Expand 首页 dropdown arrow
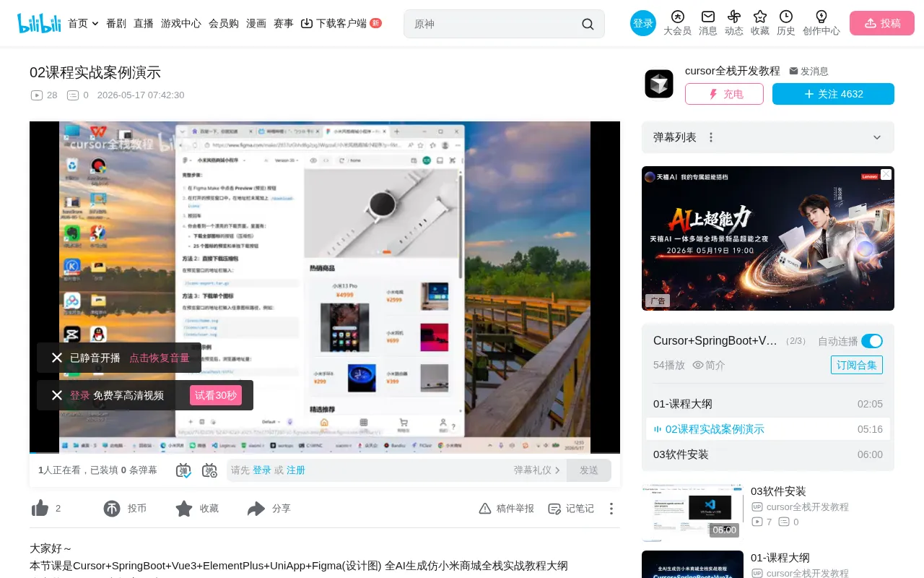The height and width of the screenshot is (578, 924). point(95,24)
